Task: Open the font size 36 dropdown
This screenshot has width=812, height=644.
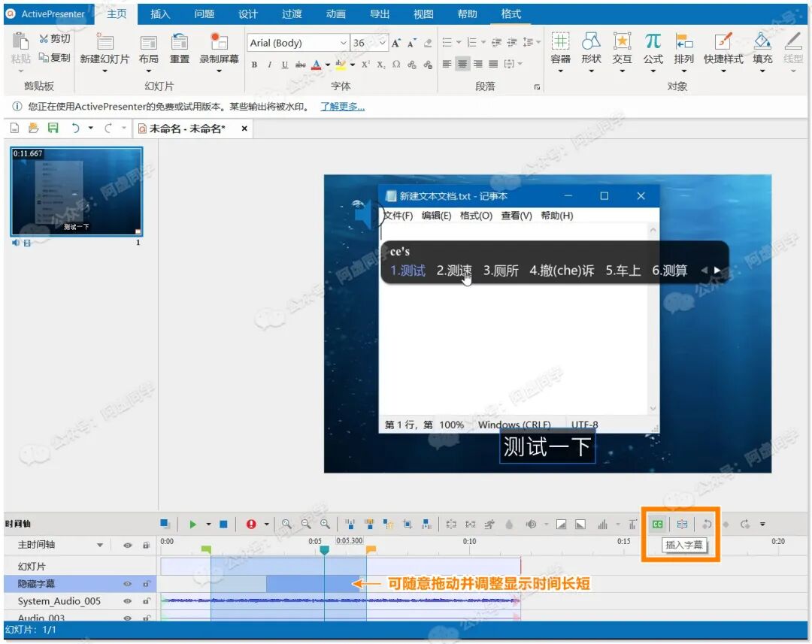Action: point(383,43)
